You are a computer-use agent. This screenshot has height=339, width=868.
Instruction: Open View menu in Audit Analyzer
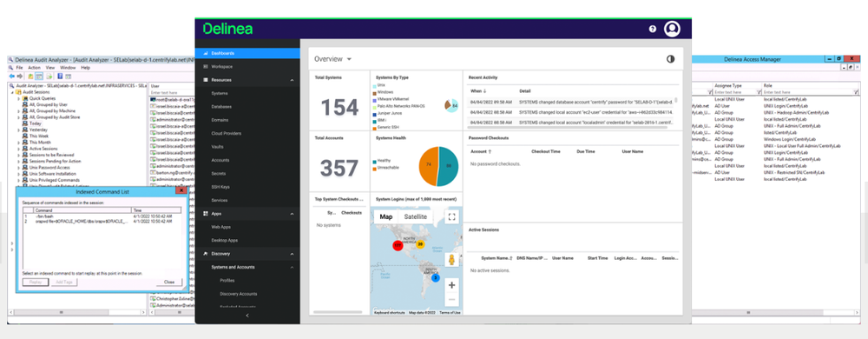coord(50,68)
